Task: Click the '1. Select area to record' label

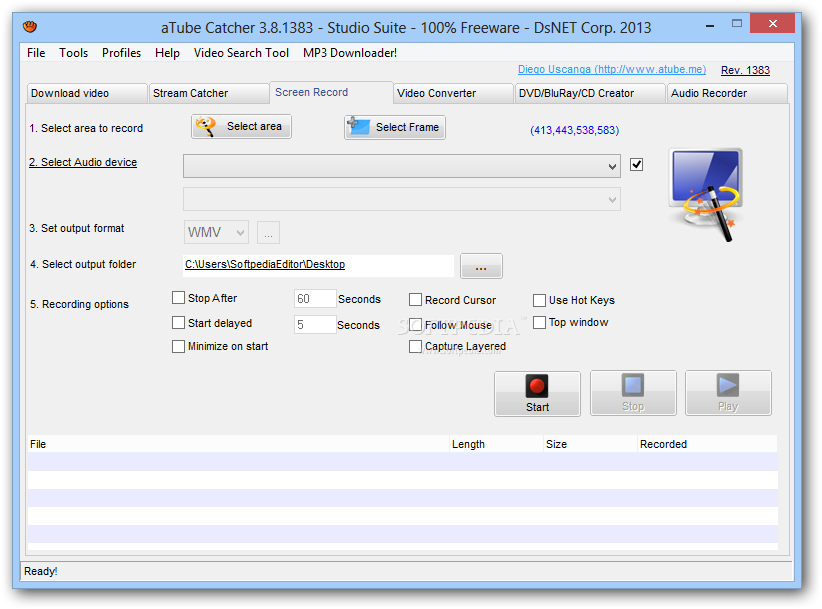Action: pyautogui.click(x=86, y=128)
